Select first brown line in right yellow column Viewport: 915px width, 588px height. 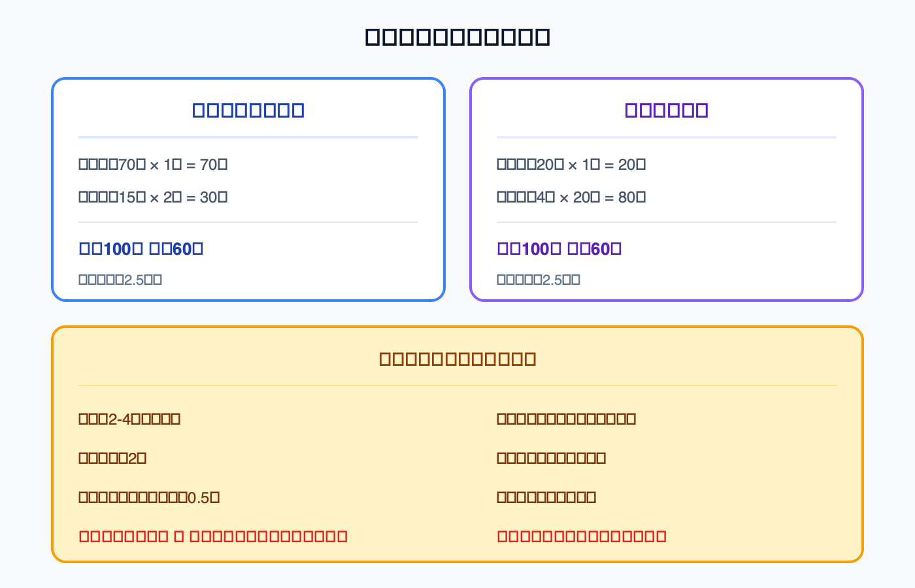[566, 419]
